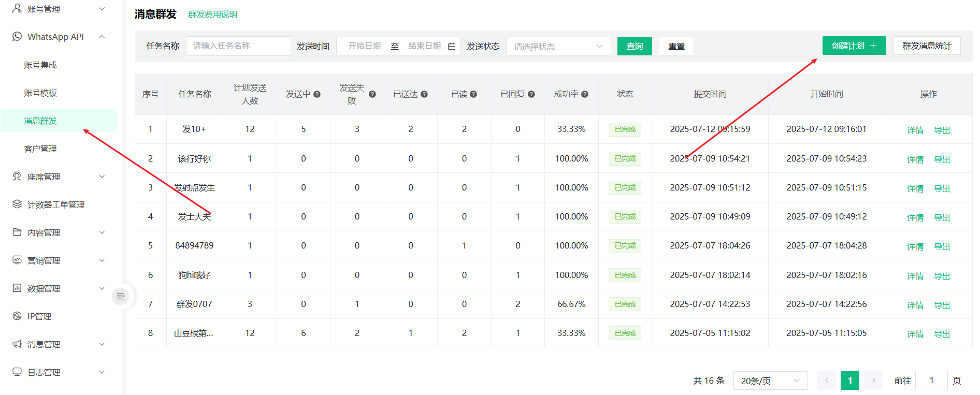Click the calendar icon in date range
This screenshot has height=395, width=980.
pyautogui.click(x=452, y=46)
